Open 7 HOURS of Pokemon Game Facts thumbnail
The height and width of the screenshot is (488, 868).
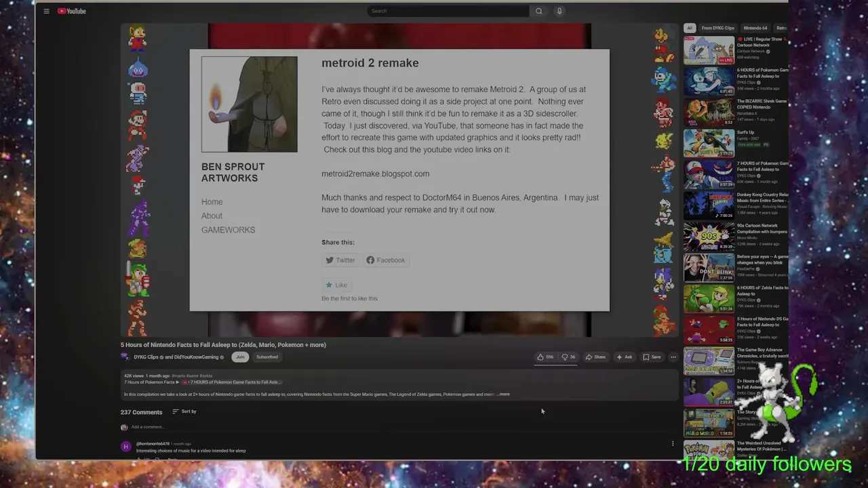coord(709,175)
